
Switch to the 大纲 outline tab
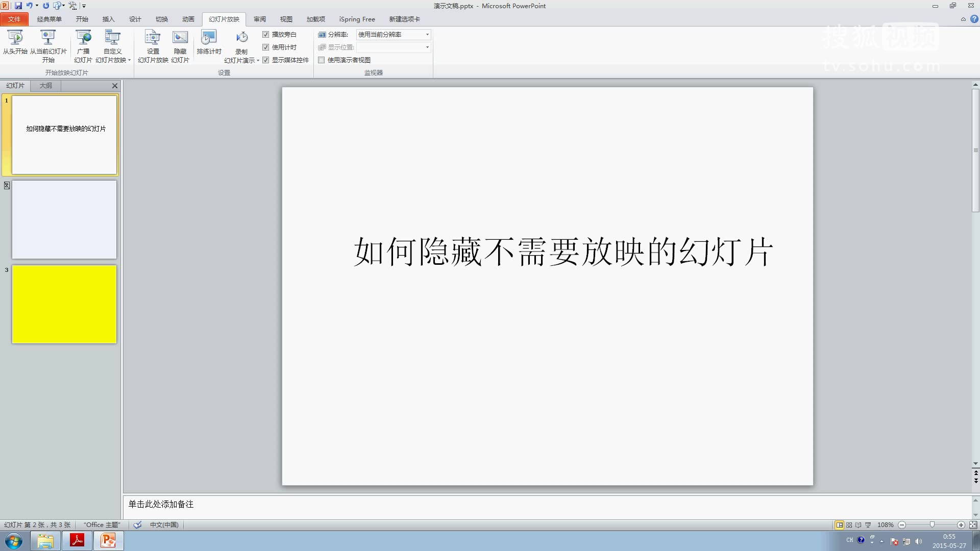point(45,86)
